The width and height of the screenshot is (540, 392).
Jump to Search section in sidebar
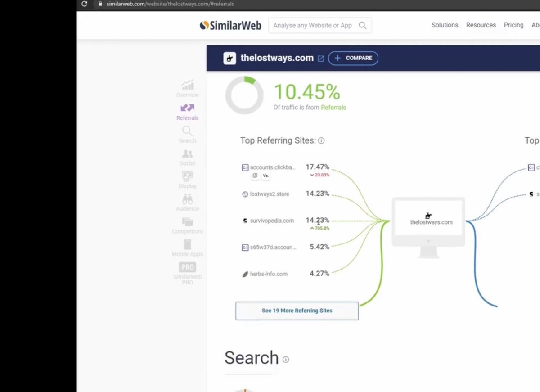(188, 135)
